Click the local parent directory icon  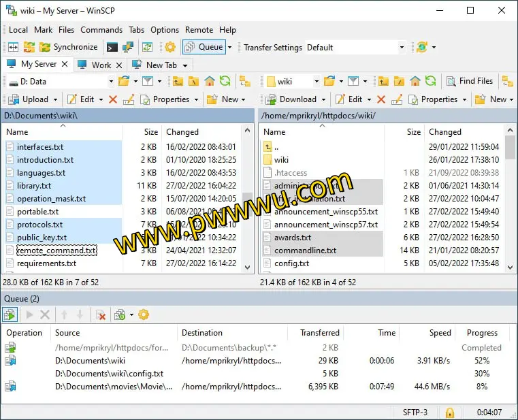click(178, 81)
